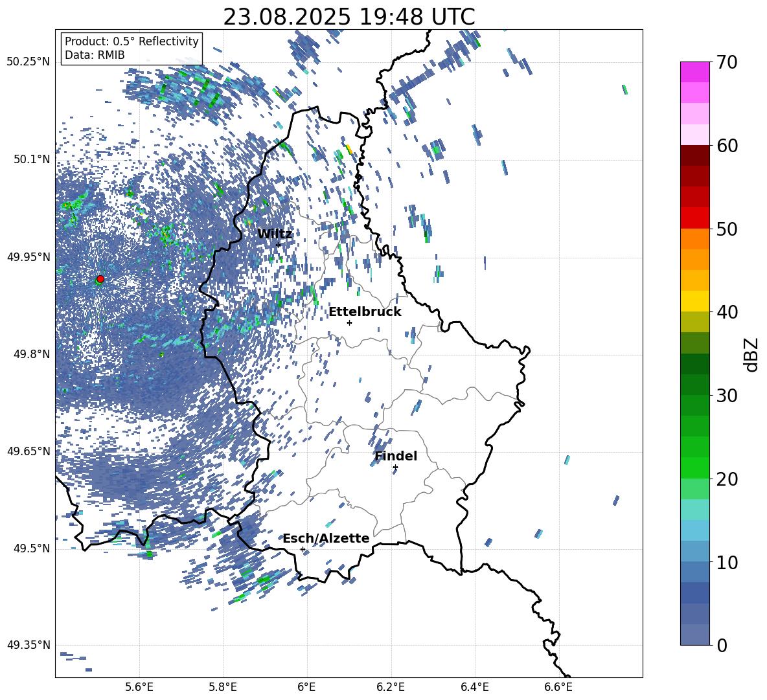Viewport: 767px width, 700px height.
Task: Click the 49.5°N latitude label
Action: pos(31,548)
